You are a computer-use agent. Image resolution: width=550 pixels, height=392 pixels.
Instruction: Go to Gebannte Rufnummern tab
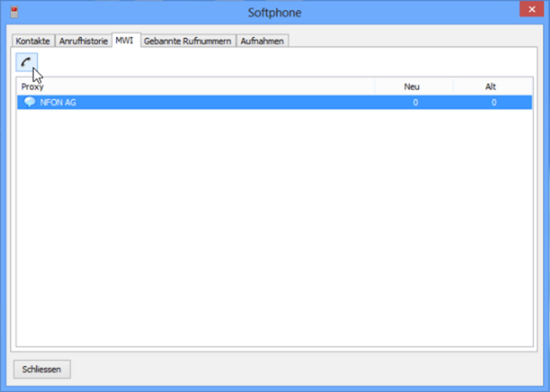point(188,41)
